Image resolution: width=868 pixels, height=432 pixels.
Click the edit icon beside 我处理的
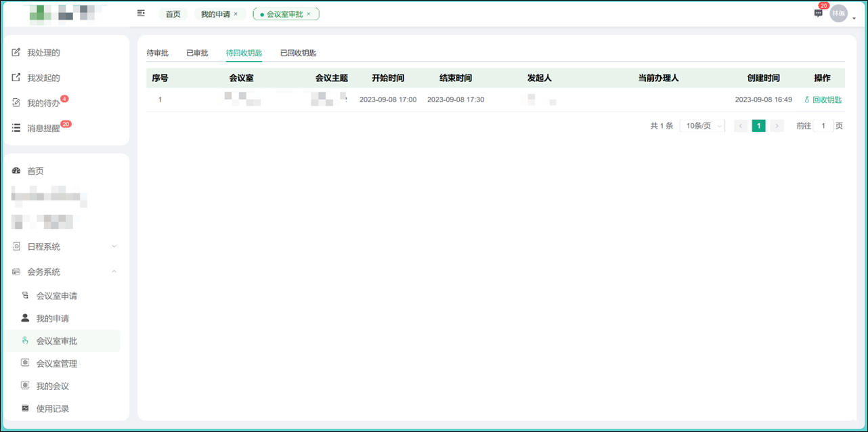coord(16,52)
